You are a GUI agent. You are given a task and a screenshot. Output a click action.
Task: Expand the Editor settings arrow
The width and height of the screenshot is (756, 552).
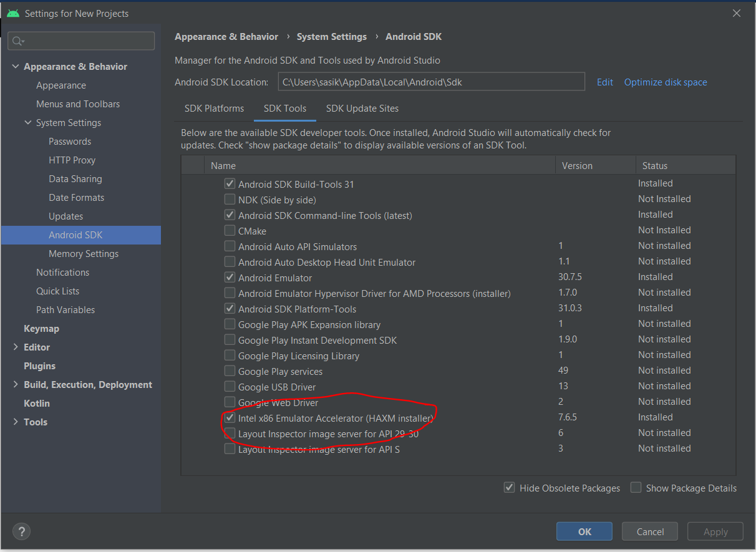click(x=16, y=347)
